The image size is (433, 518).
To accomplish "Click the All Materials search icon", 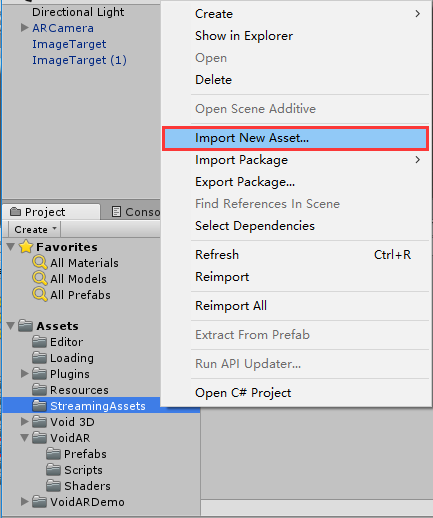I will pos(40,263).
